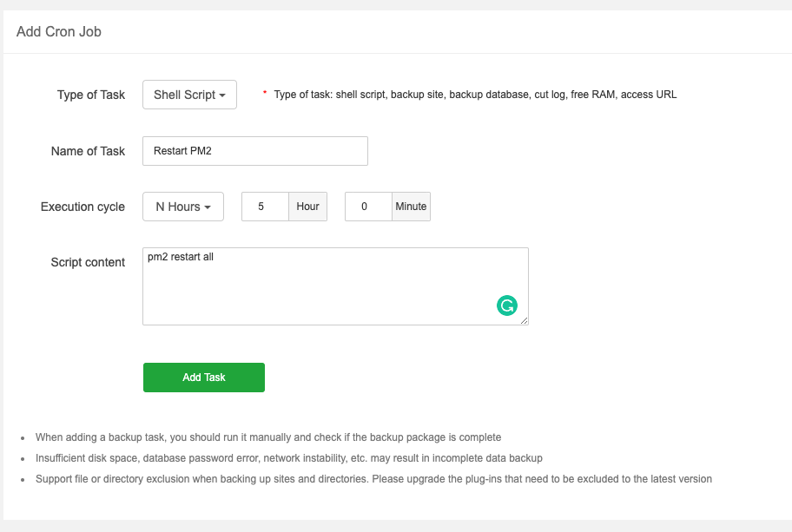Click the Type of Task label
Image resolution: width=792 pixels, height=532 pixels.
click(91, 95)
